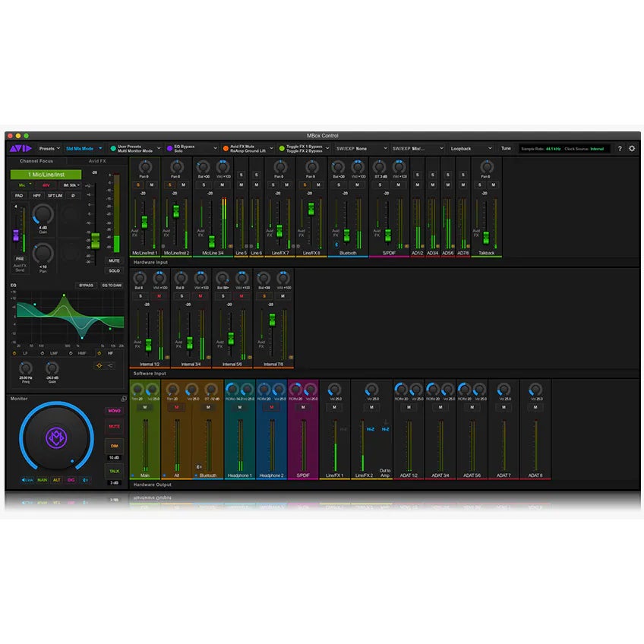
Task: Open the SW/EXP Mix dropdown
Action: [417, 149]
